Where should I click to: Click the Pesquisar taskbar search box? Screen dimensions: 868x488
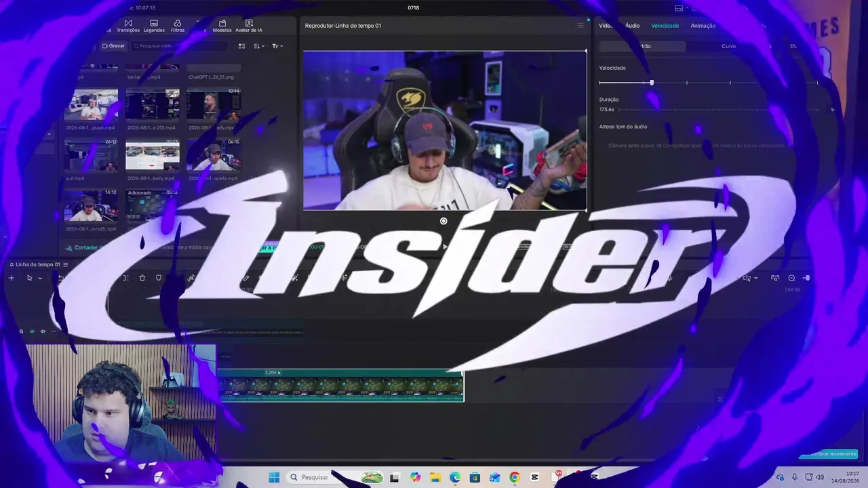pos(334,477)
